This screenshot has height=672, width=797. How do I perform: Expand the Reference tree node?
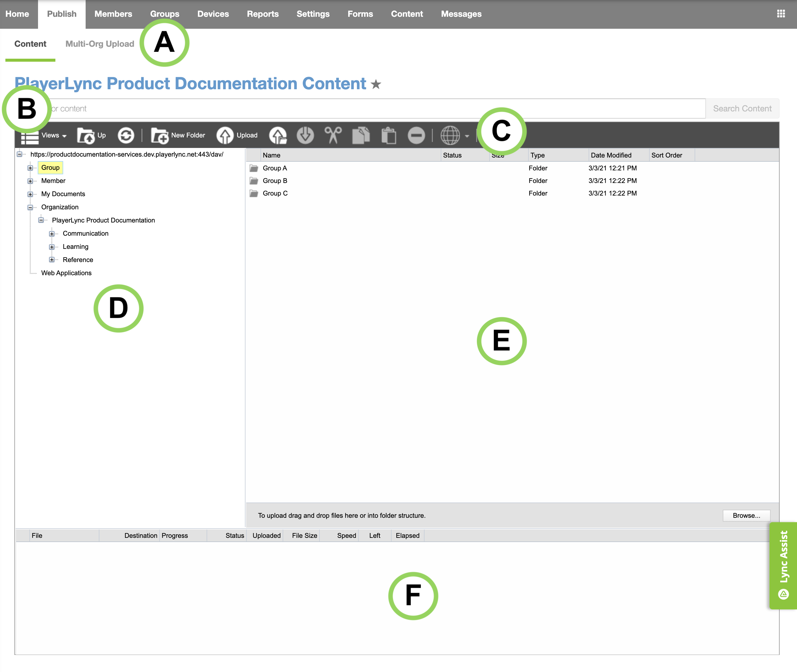pos(52,260)
